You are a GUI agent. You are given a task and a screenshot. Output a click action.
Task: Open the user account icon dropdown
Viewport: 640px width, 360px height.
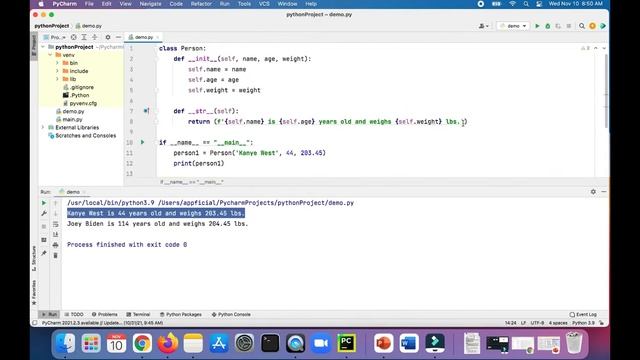tap(483, 26)
